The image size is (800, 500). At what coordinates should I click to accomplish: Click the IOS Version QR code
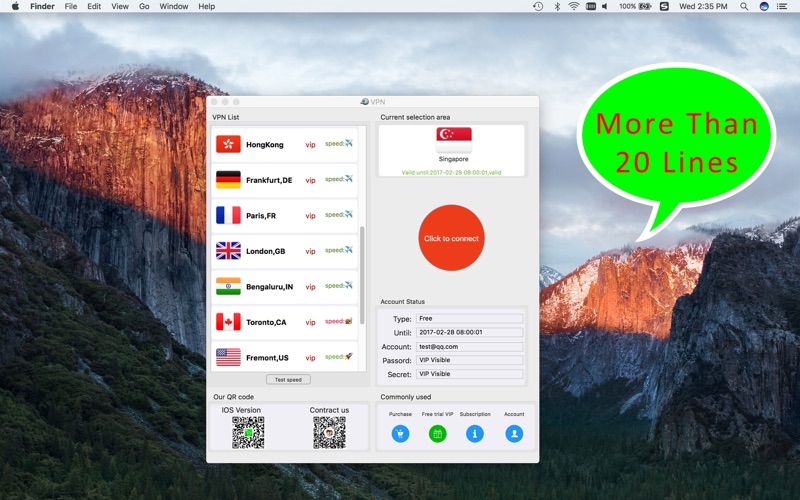[248, 433]
